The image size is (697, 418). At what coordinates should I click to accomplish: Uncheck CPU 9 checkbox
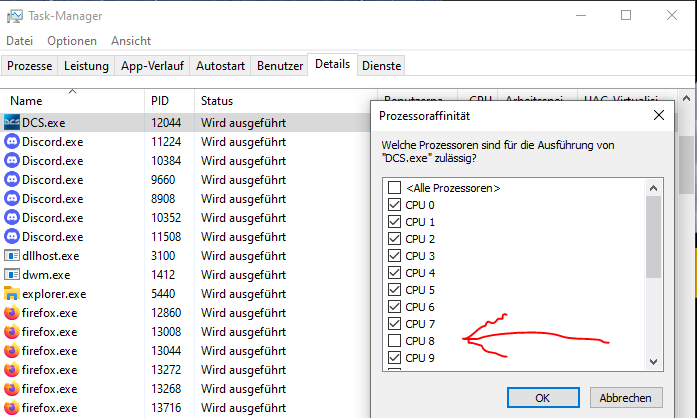pos(394,358)
